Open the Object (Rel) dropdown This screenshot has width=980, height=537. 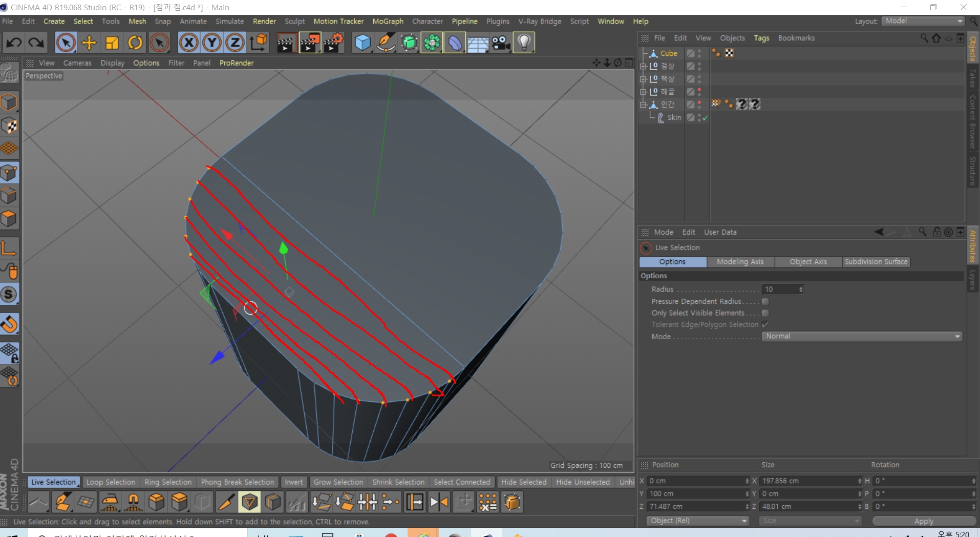[697, 521]
